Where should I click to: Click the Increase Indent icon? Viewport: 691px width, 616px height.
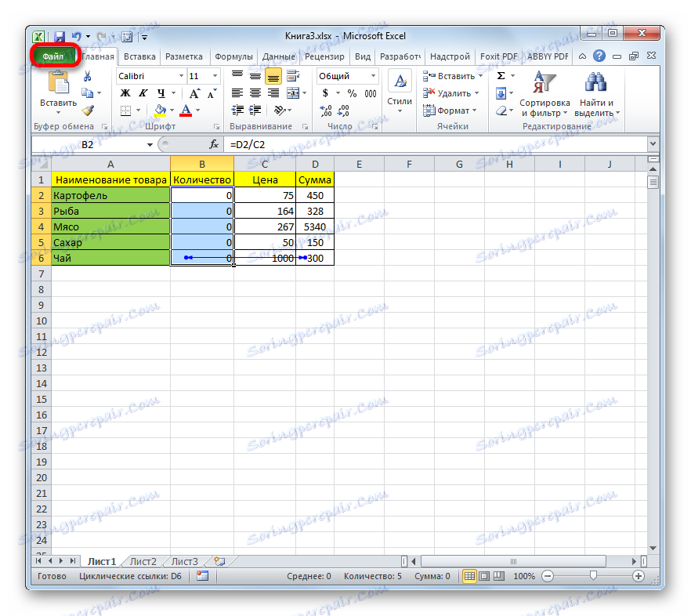point(255,111)
